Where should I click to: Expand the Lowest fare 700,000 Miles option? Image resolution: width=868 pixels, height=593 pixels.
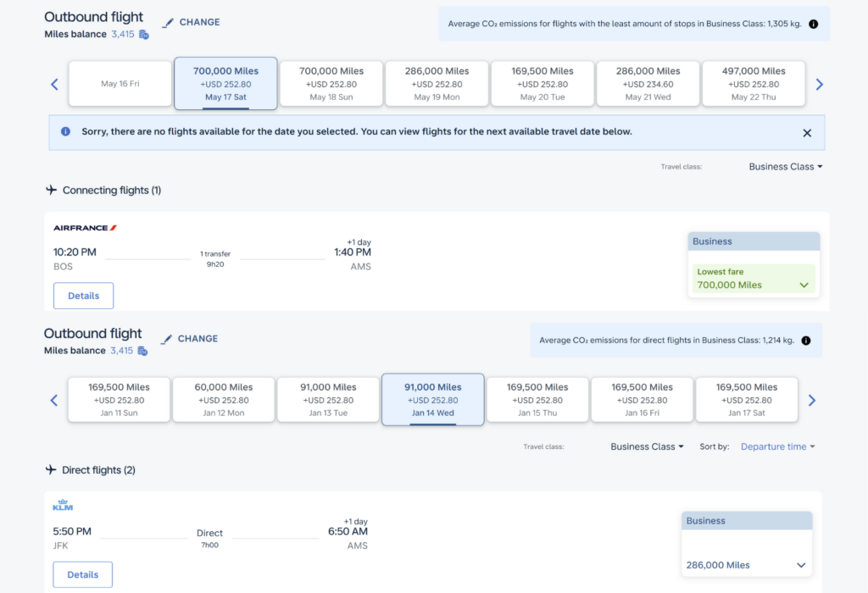754,279
